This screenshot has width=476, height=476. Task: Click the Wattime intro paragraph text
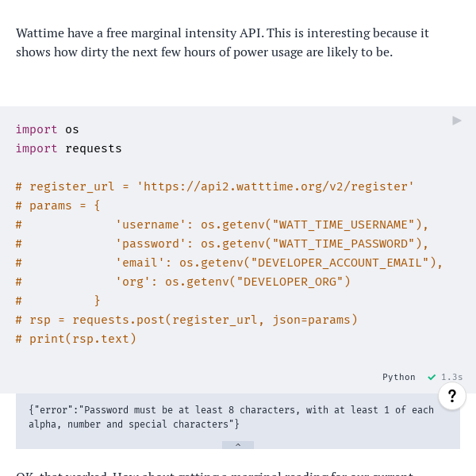(x=222, y=43)
